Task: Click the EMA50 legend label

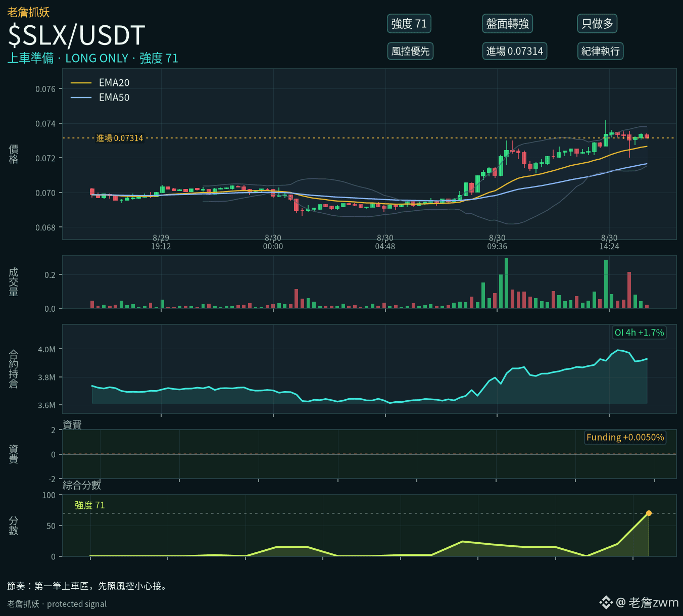Action: click(114, 98)
